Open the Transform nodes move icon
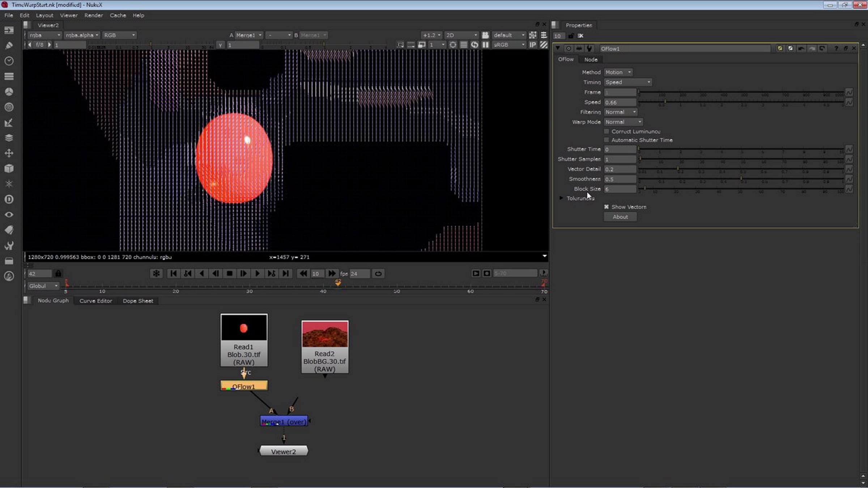Image resolution: width=868 pixels, height=488 pixels. pos(9,153)
